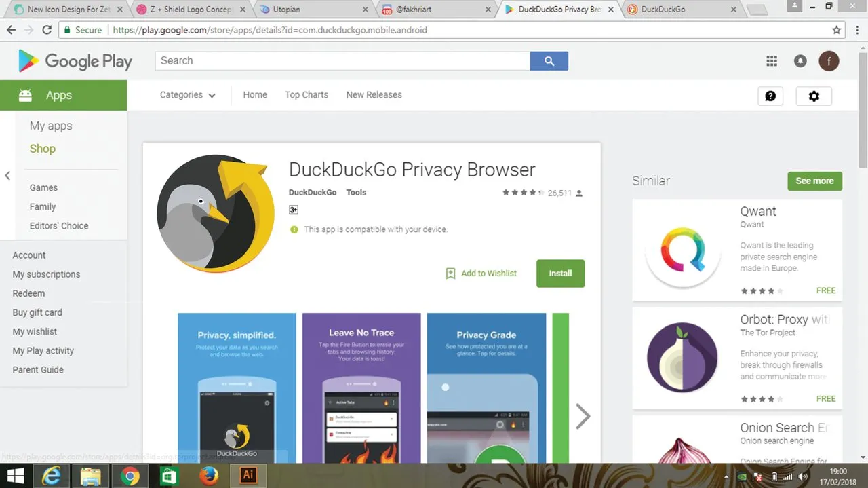Click the green Install button

pyautogui.click(x=561, y=274)
